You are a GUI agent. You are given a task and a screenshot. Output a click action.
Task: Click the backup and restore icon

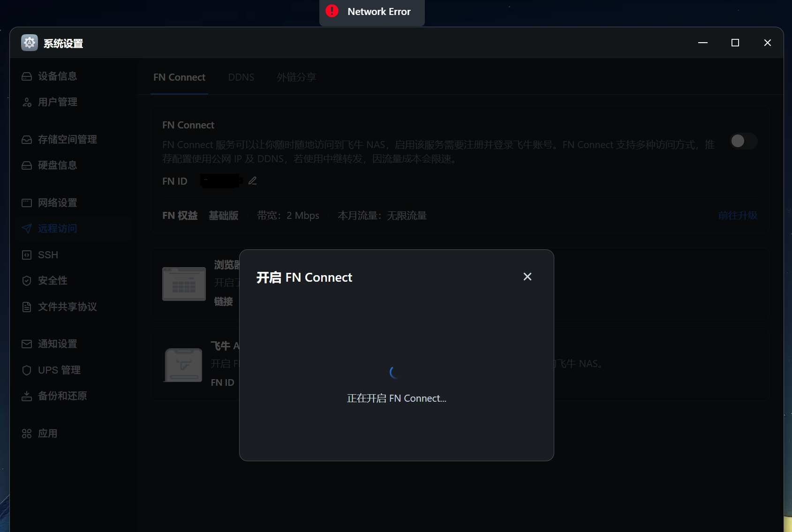[27, 396]
